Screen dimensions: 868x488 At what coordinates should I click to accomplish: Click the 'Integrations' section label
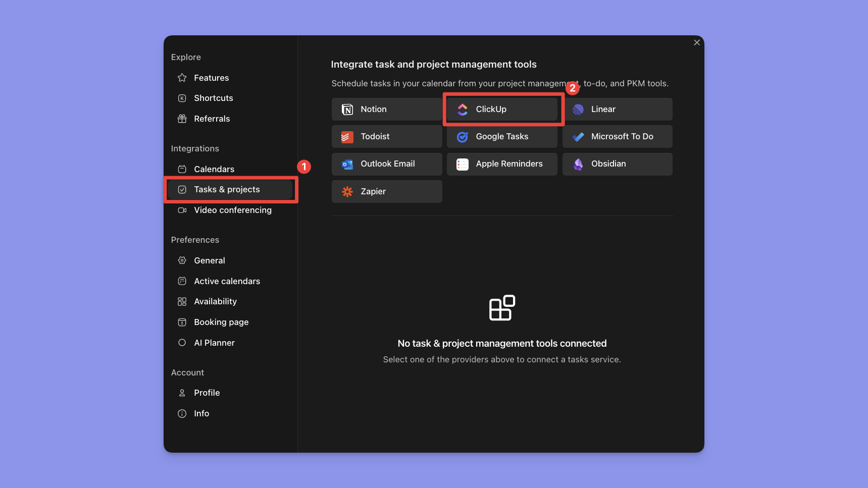point(195,148)
